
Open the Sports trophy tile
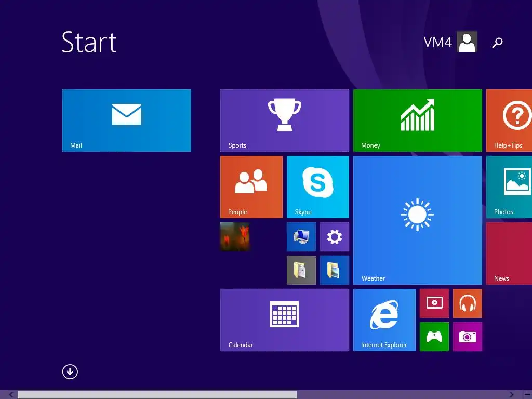pyautogui.click(x=284, y=121)
